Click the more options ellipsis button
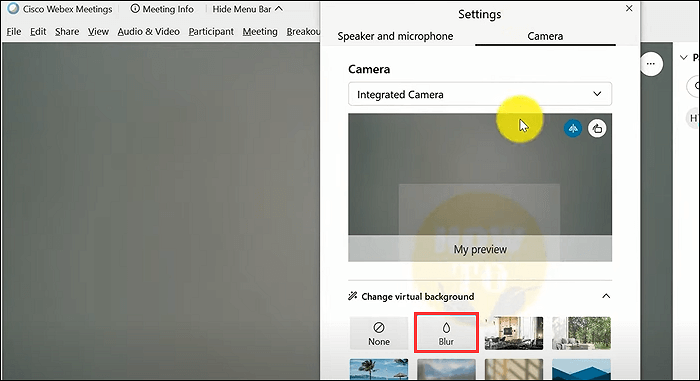Viewport: 700px width, 381px height. [x=651, y=64]
